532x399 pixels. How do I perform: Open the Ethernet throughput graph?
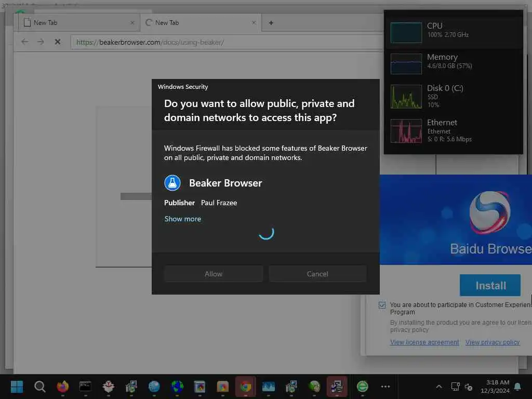(x=406, y=131)
